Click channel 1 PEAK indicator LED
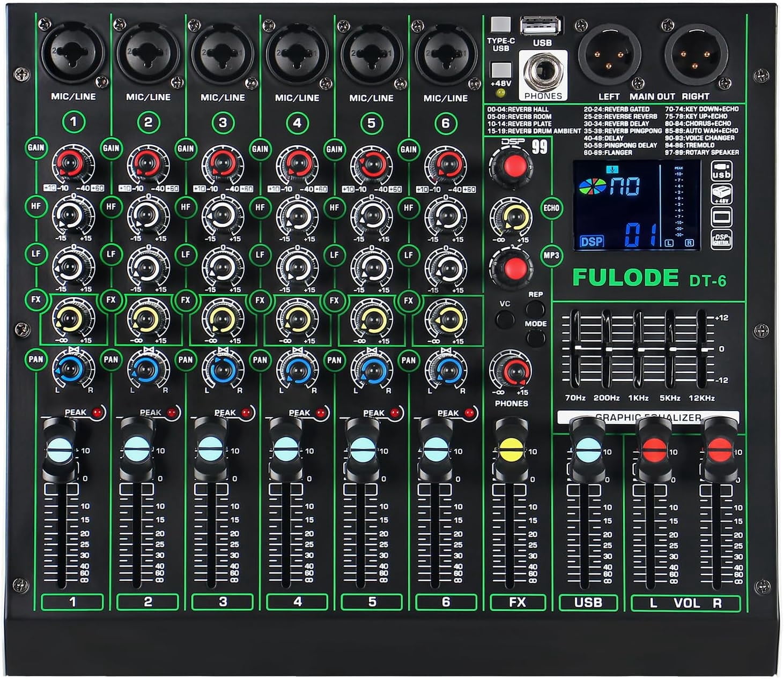The width and height of the screenshot is (784, 679). click(97, 413)
